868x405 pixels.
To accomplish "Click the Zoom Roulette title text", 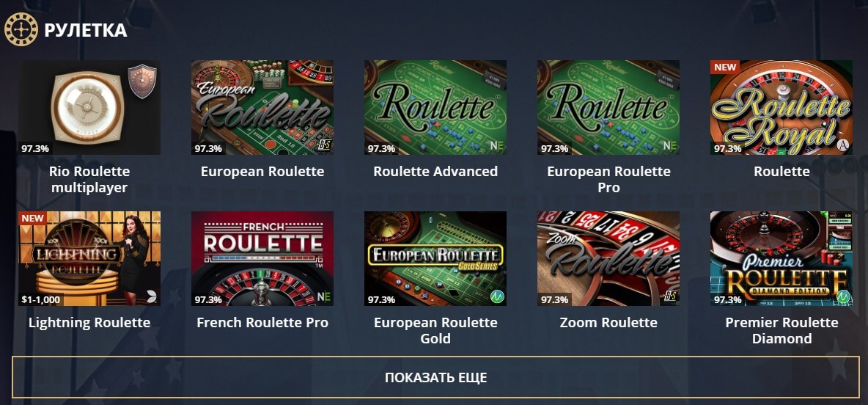I will click(x=608, y=322).
